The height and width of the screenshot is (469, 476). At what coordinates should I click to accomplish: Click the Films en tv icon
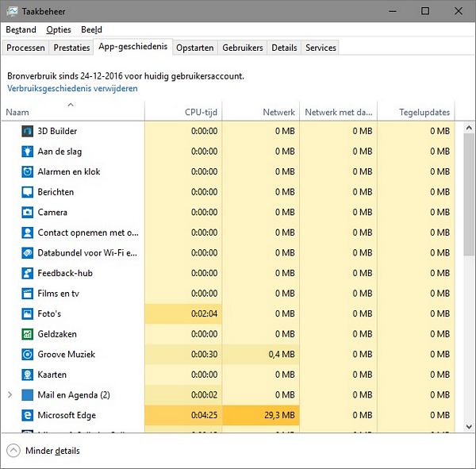pos(27,294)
